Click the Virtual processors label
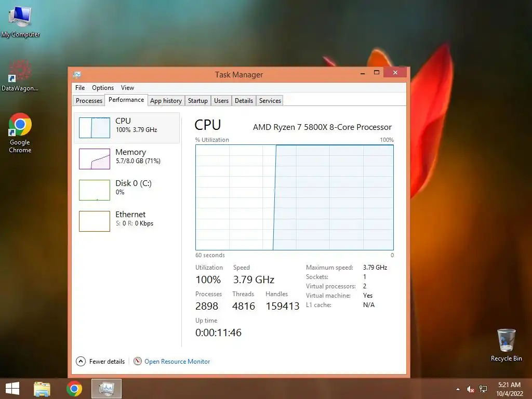This screenshot has width=532, height=399. [x=331, y=286]
